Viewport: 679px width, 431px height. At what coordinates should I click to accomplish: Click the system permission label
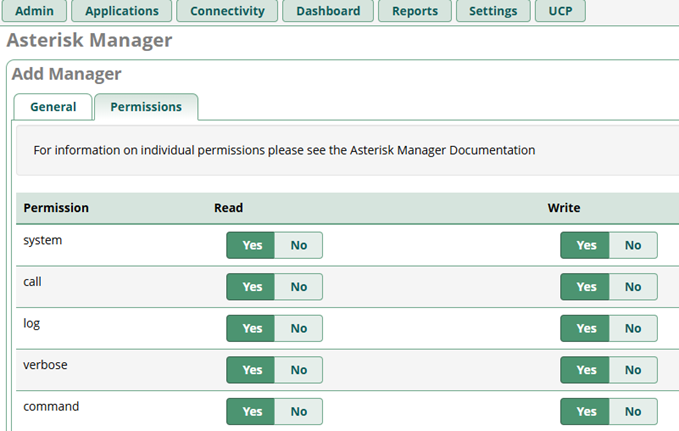tap(42, 240)
